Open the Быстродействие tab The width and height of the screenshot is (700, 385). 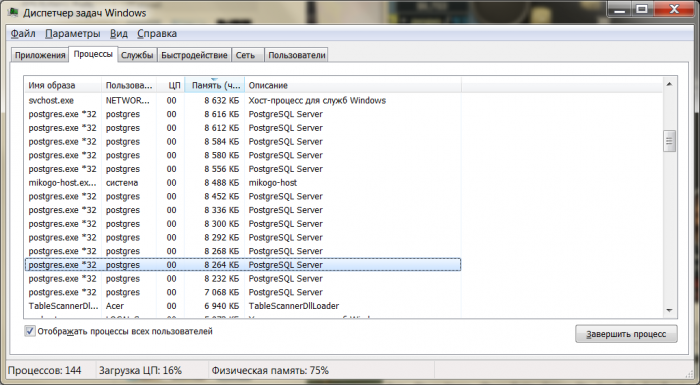(x=194, y=55)
